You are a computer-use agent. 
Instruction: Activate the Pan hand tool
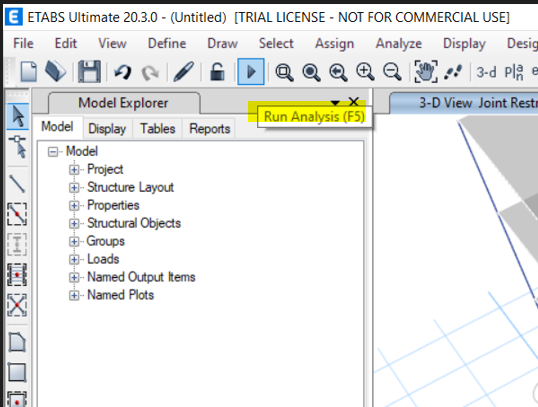coord(426,71)
